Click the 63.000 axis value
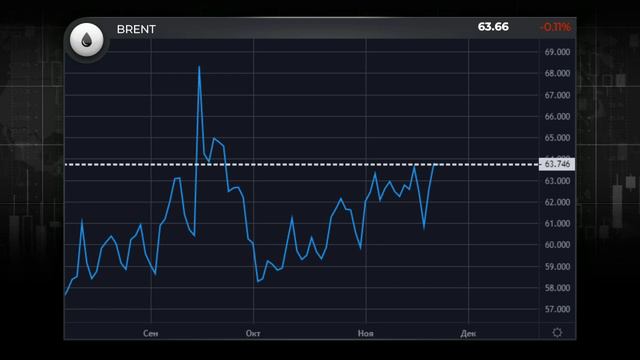Screen dimensions: 640x360 pyautogui.click(x=557, y=181)
